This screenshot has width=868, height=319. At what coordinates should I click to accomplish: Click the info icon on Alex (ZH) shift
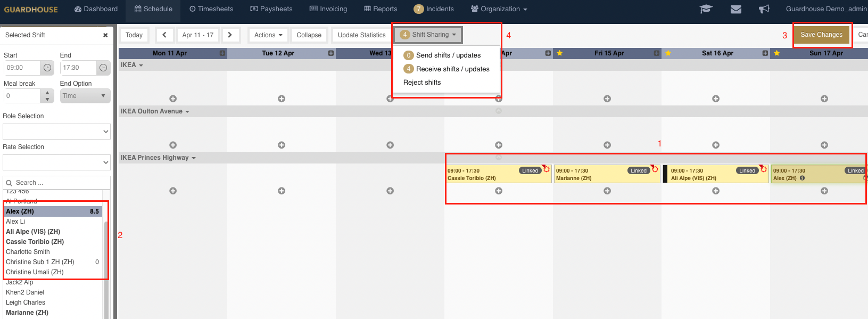click(802, 178)
